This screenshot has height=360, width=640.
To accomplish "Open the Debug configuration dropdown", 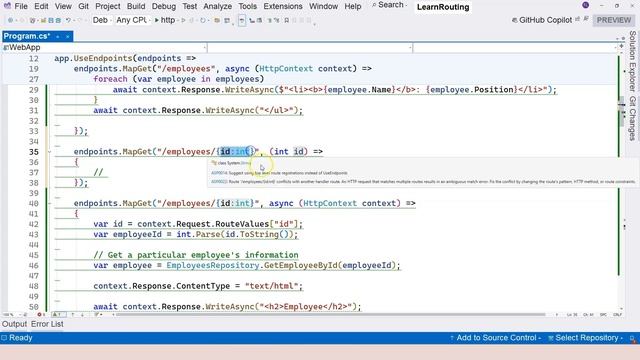I will click(101, 20).
